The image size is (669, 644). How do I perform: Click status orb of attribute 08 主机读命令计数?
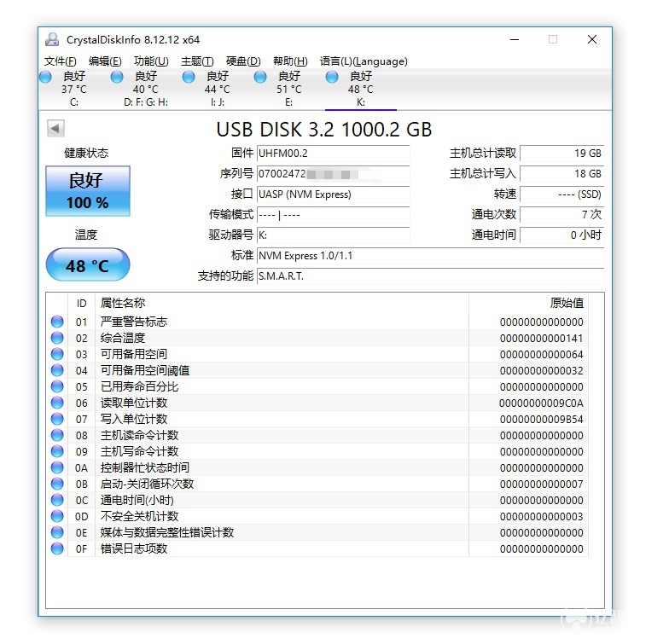click(57, 435)
